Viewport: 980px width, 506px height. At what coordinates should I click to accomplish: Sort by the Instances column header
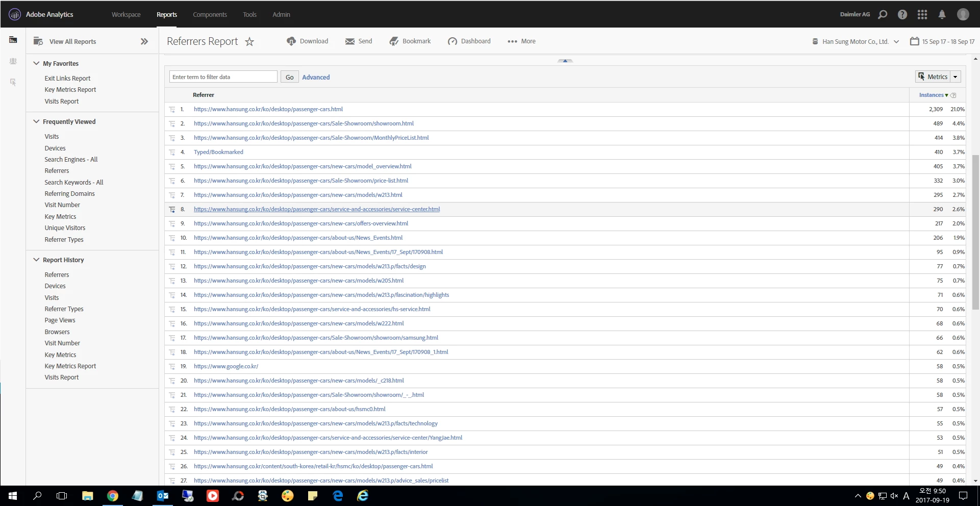[x=931, y=95]
